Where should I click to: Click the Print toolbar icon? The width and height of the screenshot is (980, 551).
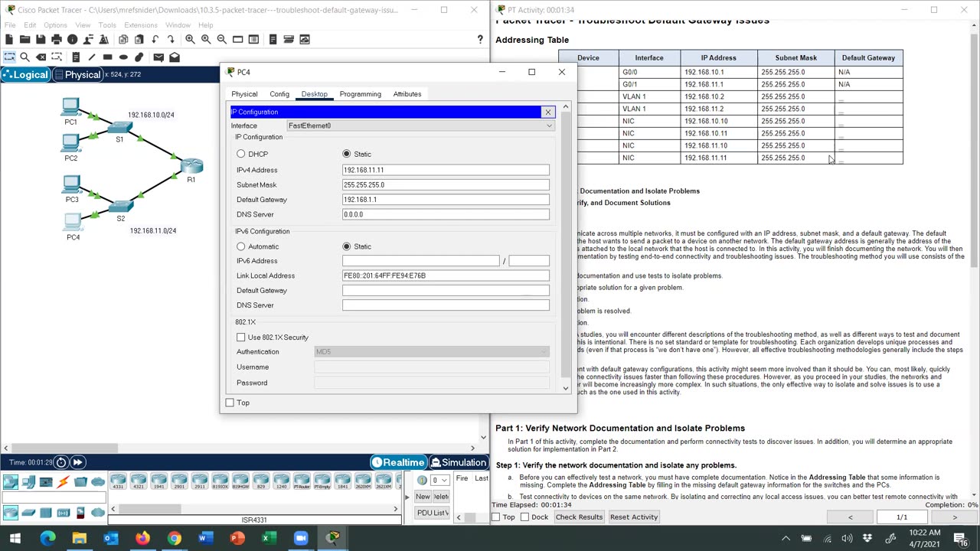(57, 39)
